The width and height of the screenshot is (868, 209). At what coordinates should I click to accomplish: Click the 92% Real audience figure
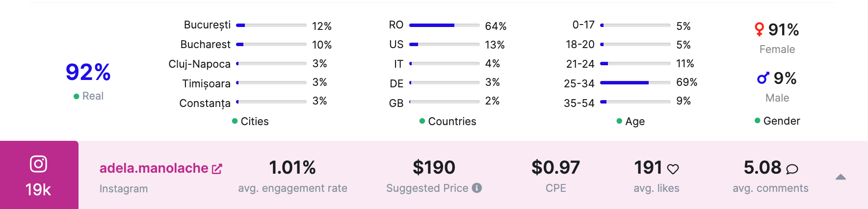(88, 73)
